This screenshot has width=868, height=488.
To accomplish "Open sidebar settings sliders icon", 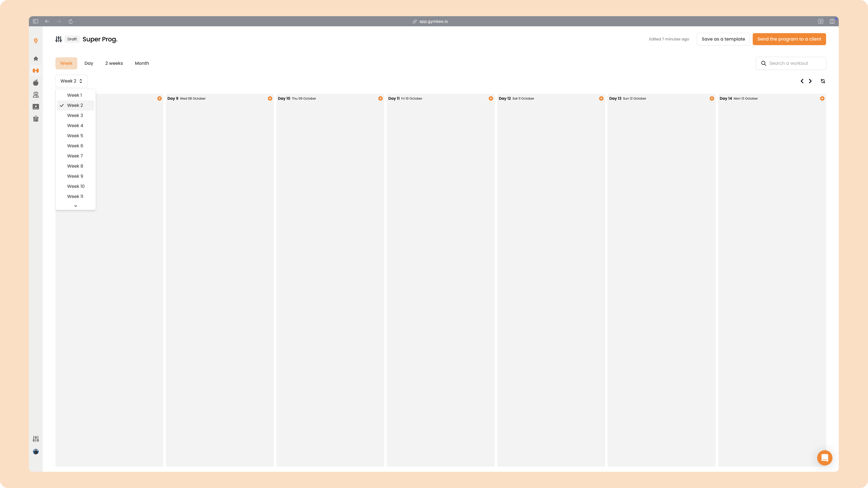I will (x=36, y=439).
